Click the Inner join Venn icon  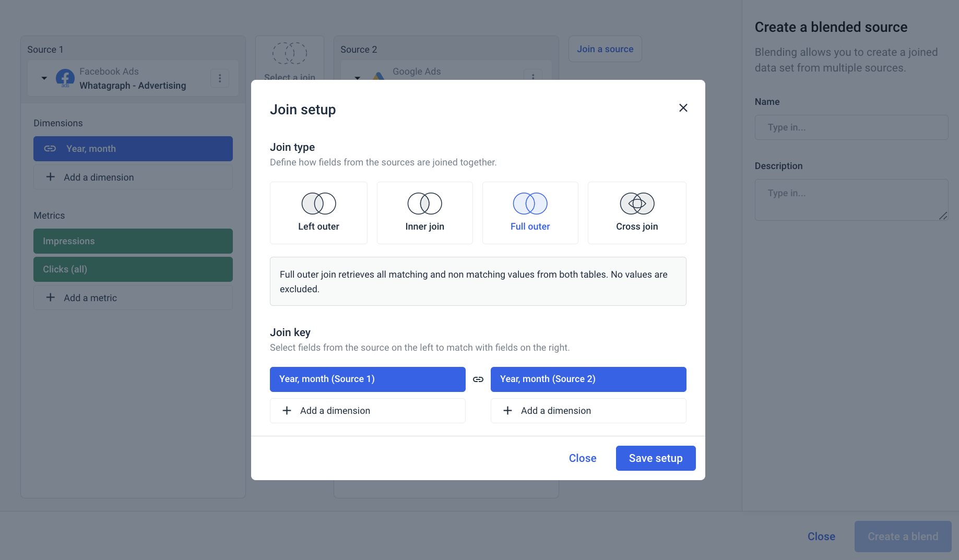tap(424, 204)
